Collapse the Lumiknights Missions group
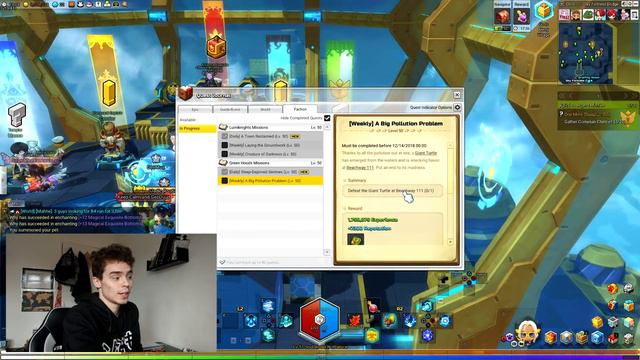 (270, 127)
